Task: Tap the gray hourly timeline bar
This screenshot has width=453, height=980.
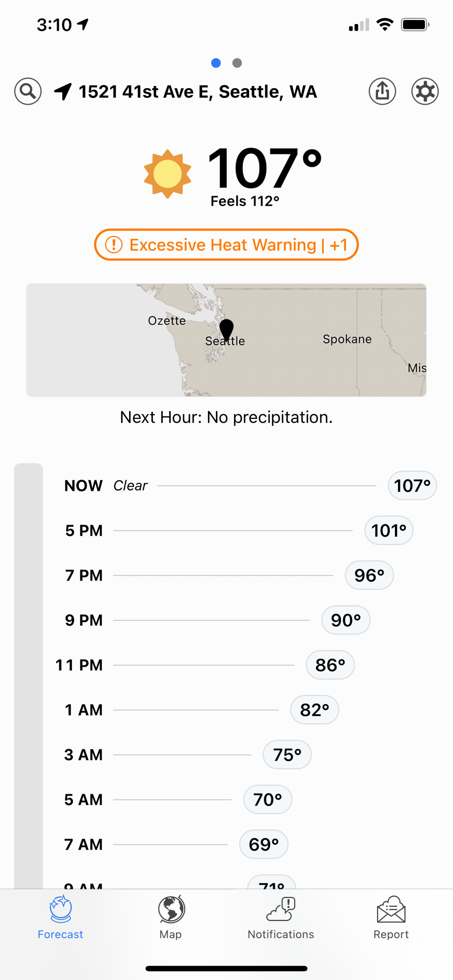Action: pyautogui.click(x=29, y=675)
